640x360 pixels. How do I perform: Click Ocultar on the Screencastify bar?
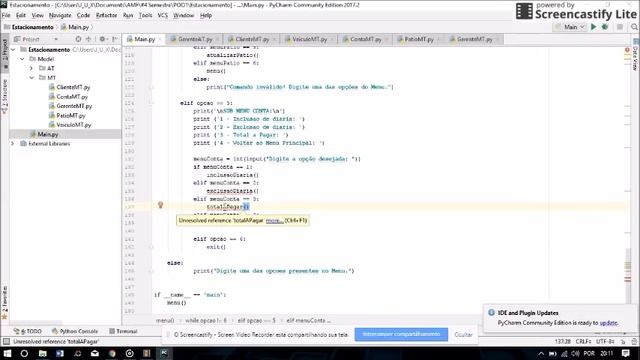tap(463, 335)
